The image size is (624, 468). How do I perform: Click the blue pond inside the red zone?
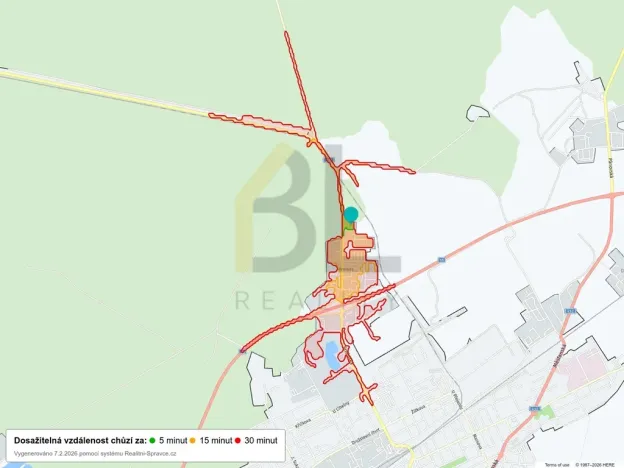pyautogui.click(x=332, y=355)
